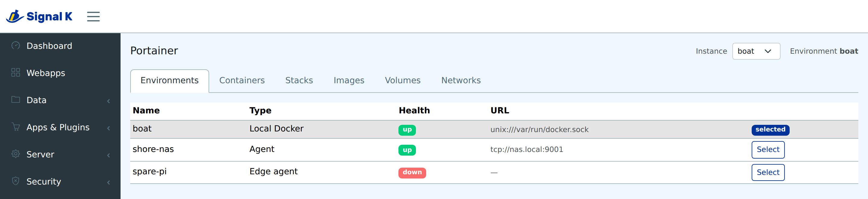Switch to the Containers tab
Image resolution: width=868 pixels, height=199 pixels.
coord(242,81)
